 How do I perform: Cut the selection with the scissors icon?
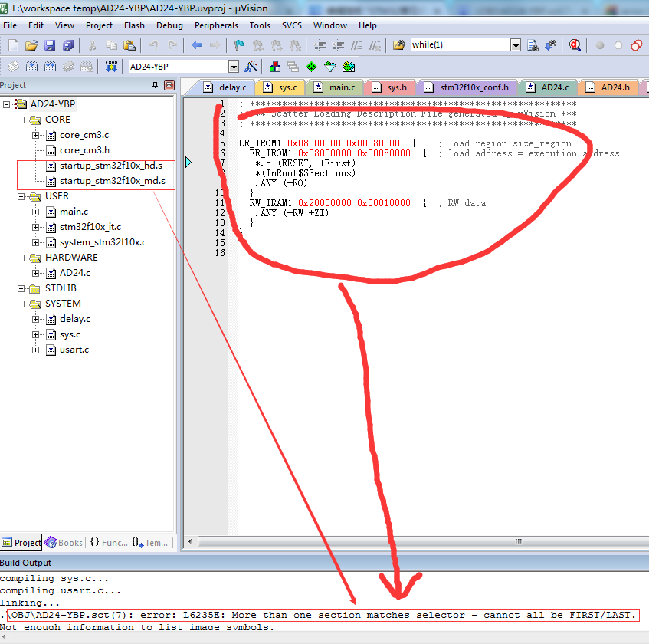point(92,45)
